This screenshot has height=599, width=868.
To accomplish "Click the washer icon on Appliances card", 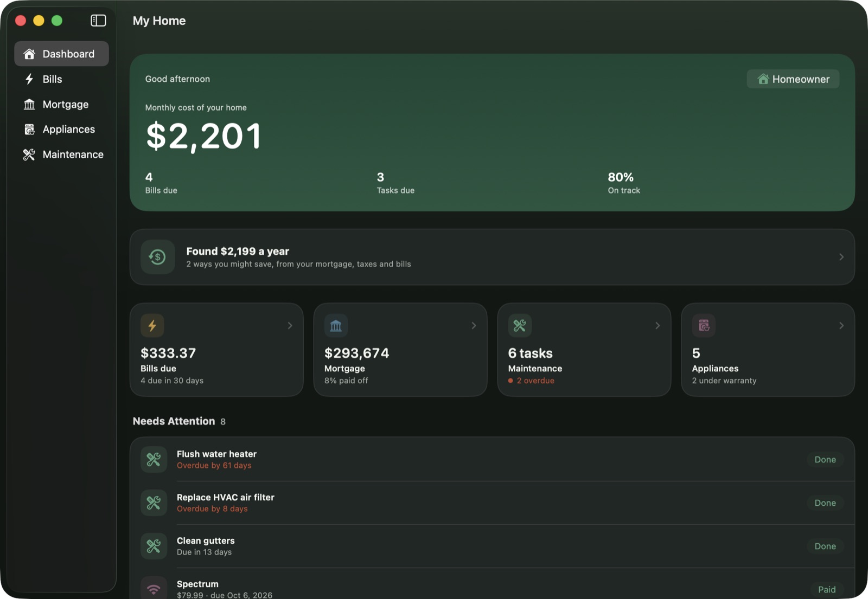I will [704, 325].
